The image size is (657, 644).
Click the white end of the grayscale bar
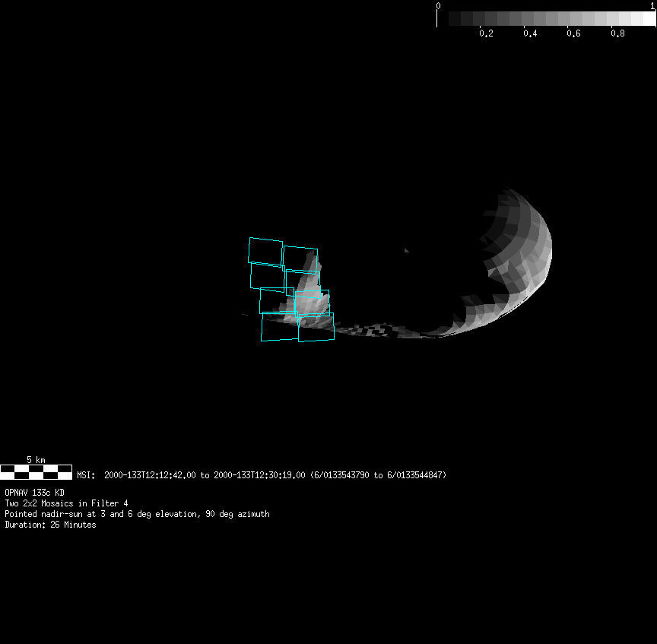click(649, 19)
